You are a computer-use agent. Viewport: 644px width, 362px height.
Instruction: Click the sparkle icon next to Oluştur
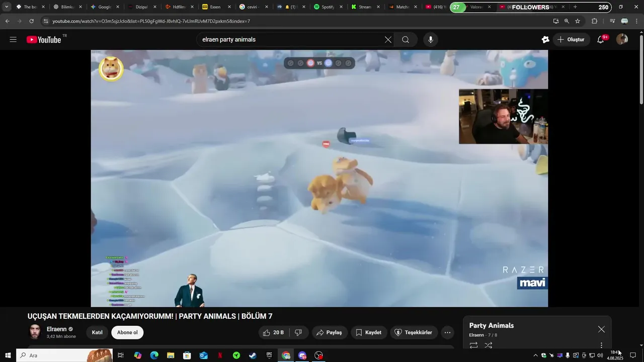pyautogui.click(x=545, y=40)
